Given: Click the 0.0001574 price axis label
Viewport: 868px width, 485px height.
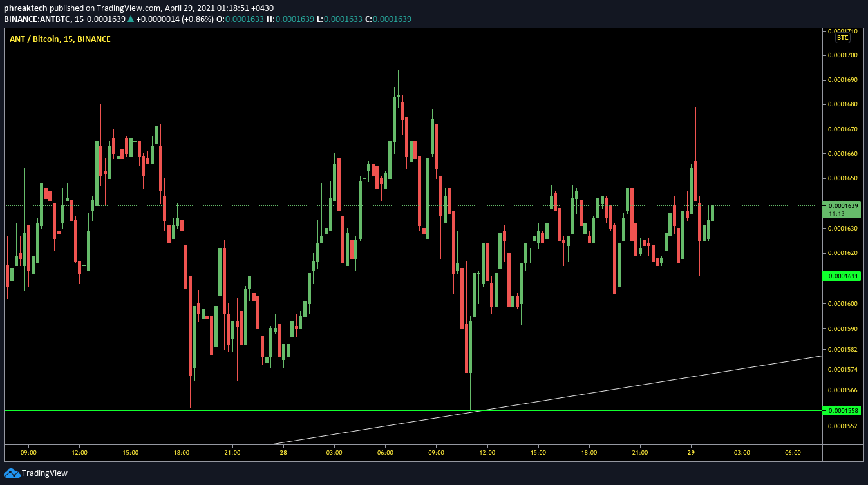Looking at the screenshot, I should 844,370.
